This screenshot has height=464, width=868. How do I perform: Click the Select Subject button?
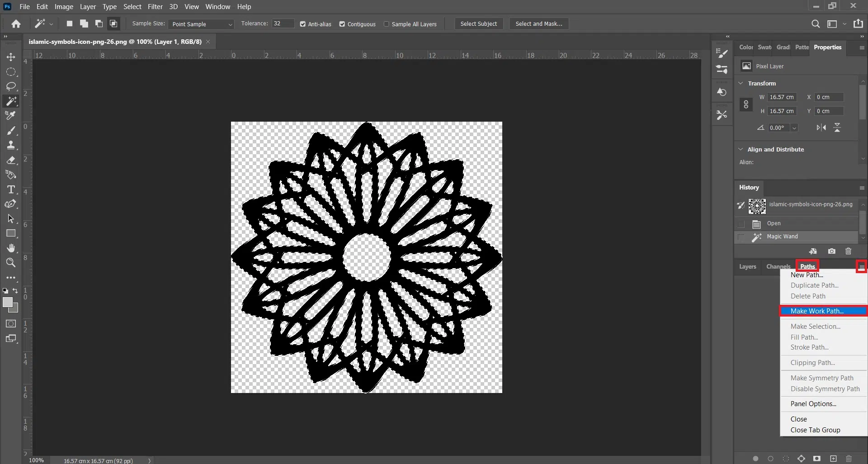pyautogui.click(x=478, y=24)
